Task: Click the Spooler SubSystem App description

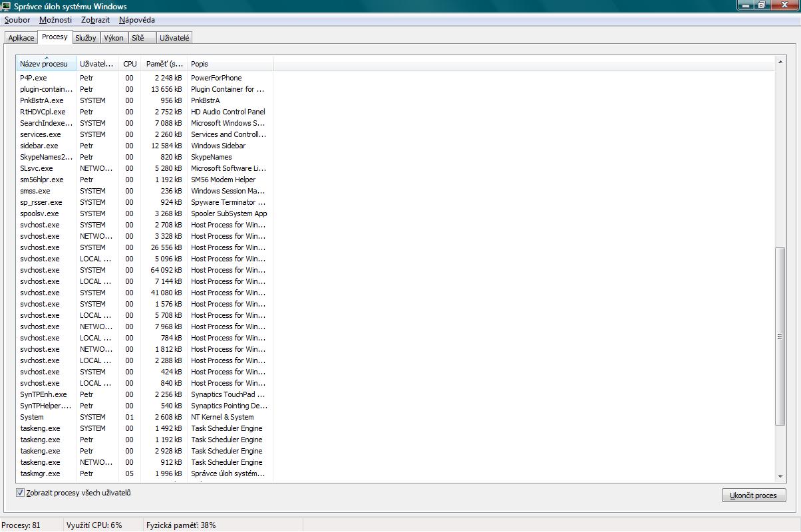Action: coord(229,213)
